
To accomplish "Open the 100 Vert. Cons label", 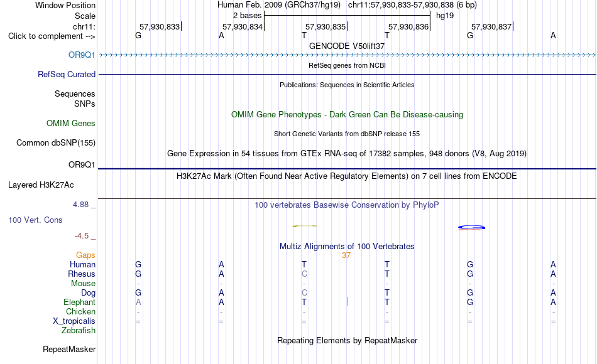I will coord(35,220).
